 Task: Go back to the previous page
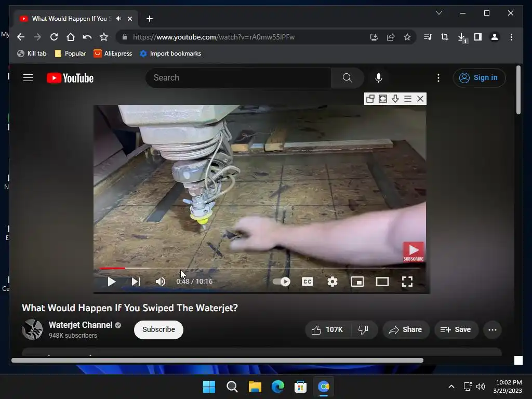tap(21, 37)
